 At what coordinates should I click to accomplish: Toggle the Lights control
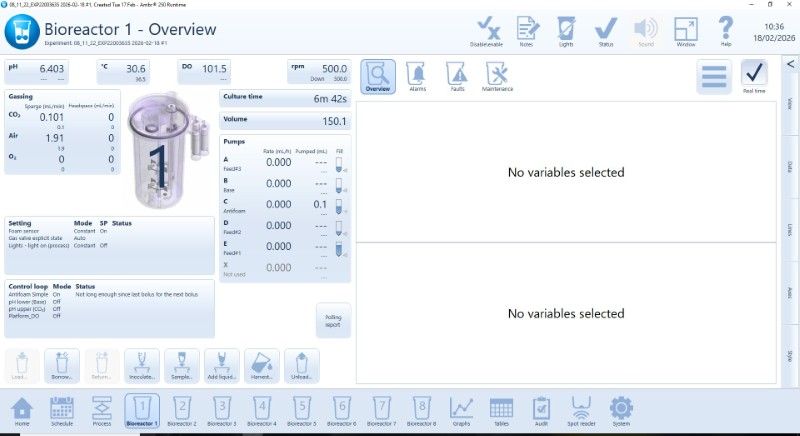coord(566,30)
